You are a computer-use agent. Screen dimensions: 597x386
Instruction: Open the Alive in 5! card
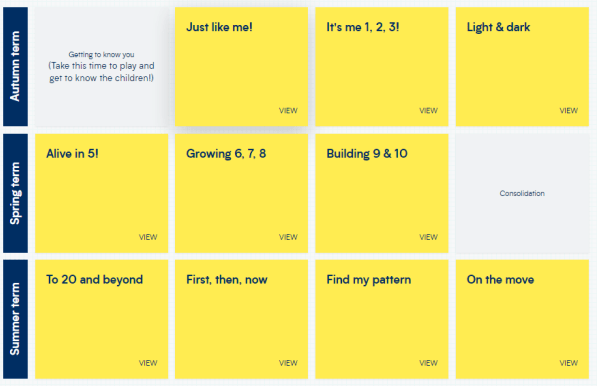point(101,193)
